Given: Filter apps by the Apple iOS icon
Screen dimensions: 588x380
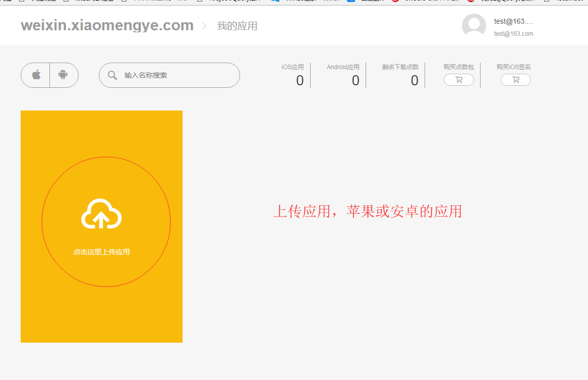Looking at the screenshot, I should coord(36,75).
